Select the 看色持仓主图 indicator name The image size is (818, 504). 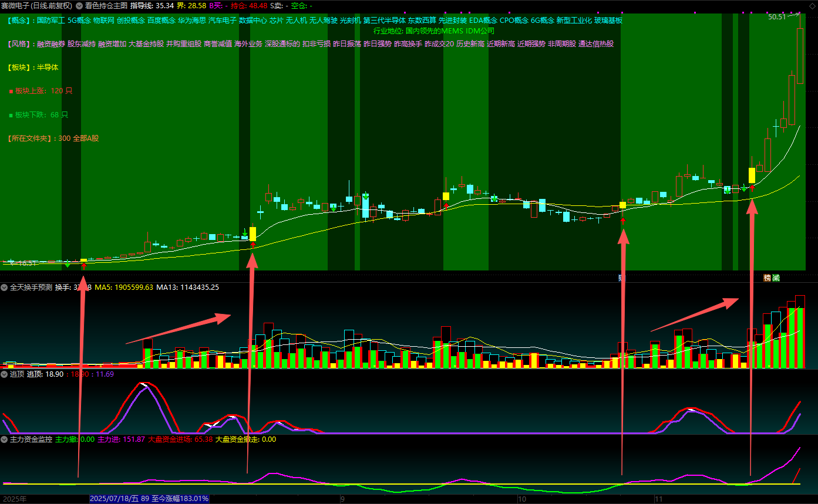click(x=105, y=5)
